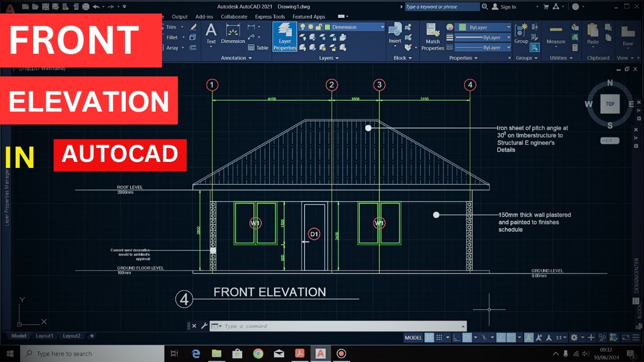Open the Output ribbon tab

[180, 17]
